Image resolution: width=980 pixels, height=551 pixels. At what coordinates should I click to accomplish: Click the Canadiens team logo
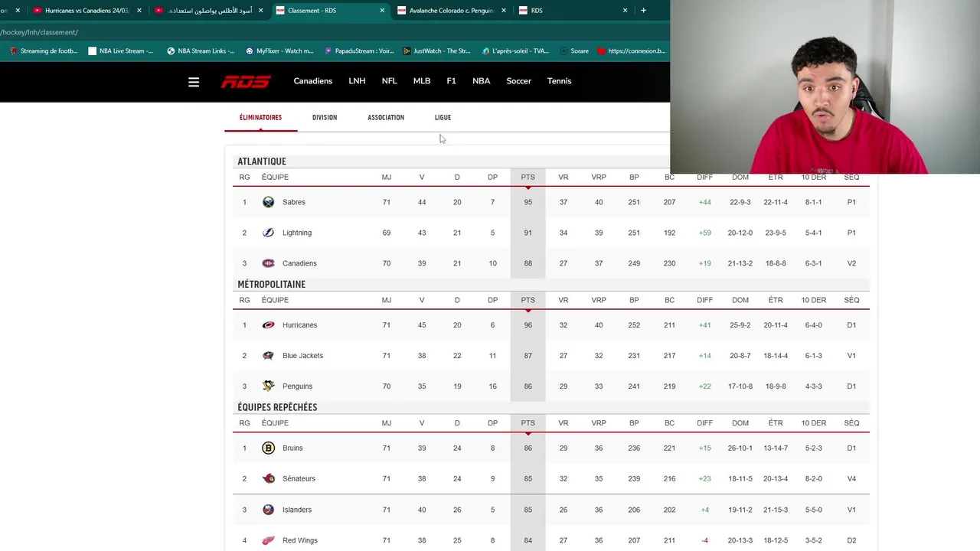coord(268,263)
